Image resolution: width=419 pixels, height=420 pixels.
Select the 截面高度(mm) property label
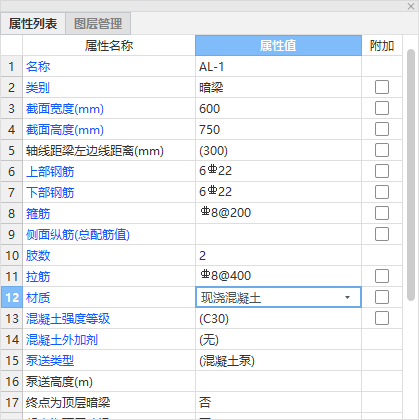[x=65, y=130]
